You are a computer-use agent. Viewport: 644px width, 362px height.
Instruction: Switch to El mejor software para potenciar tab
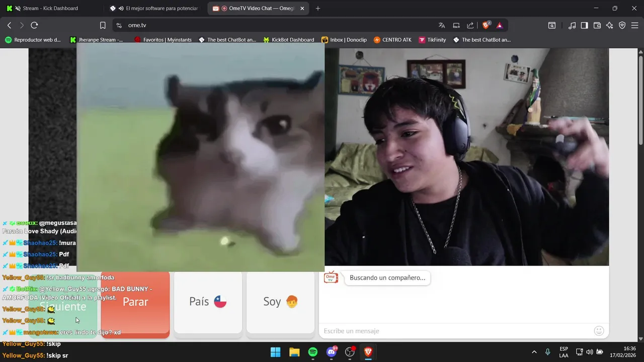point(156,9)
